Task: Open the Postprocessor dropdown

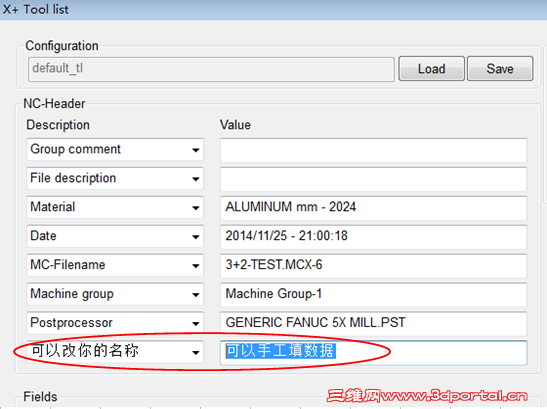Action: (x=115, y=323)
